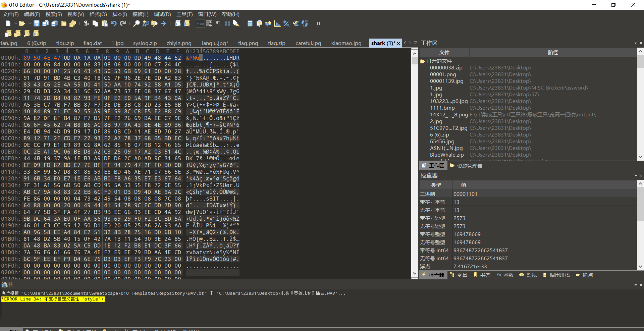Cut selection with the scissors icon
The height and width of the screenshot is (331, 644).
tap(86, 23)
